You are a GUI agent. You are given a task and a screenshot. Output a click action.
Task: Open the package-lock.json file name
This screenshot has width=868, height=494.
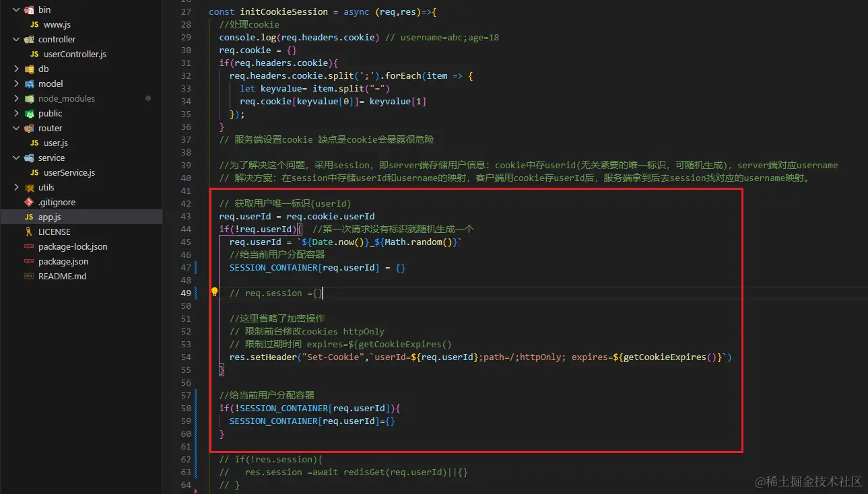73,247
